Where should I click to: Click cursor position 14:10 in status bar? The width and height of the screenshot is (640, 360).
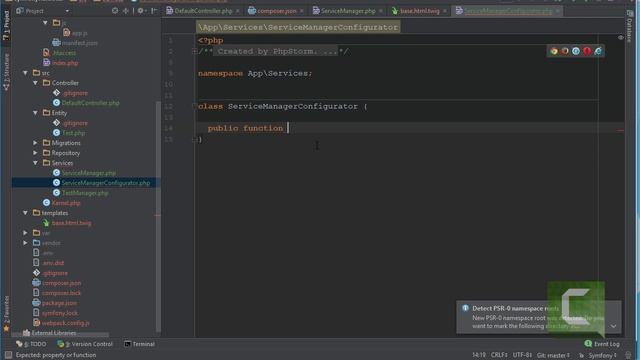[x=479, y=355]
